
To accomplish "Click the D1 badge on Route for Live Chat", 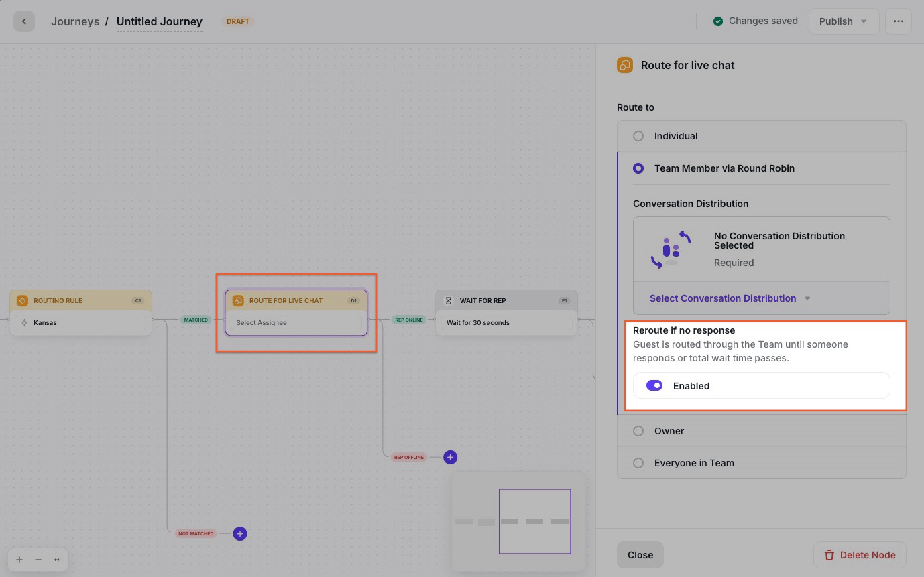I will (x=353, y=300).
